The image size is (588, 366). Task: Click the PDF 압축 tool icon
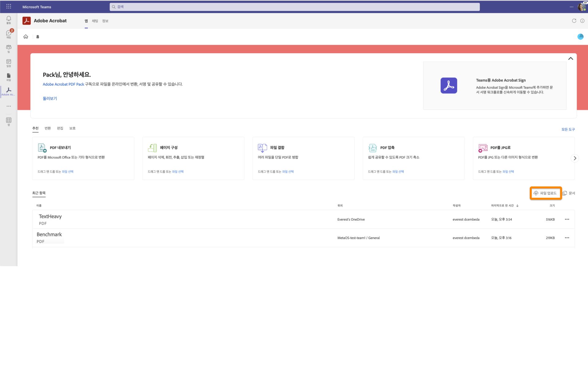click(372, 148)
